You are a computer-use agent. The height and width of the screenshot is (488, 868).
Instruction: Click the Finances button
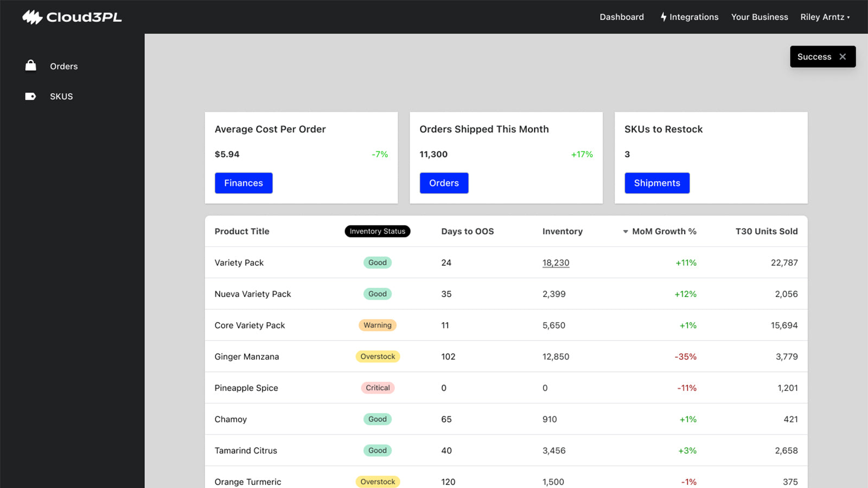244,183
